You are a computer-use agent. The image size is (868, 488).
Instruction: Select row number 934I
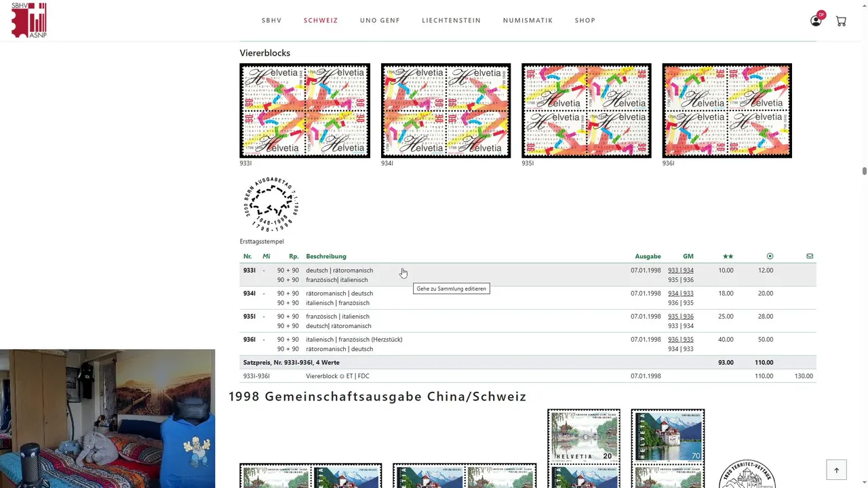pyautogui.click(x=250, y=293)
